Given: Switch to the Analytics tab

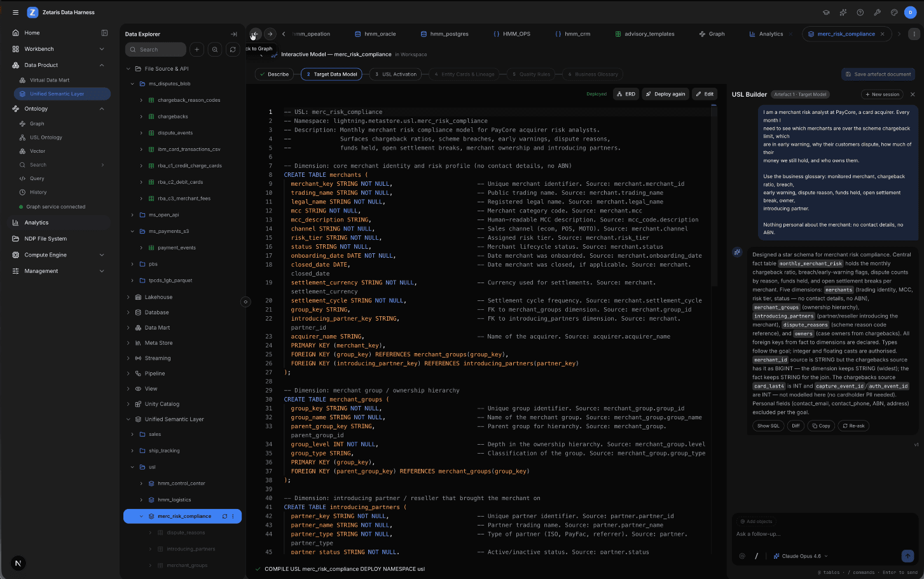Looking at the screenshot, I should (766, 34).
